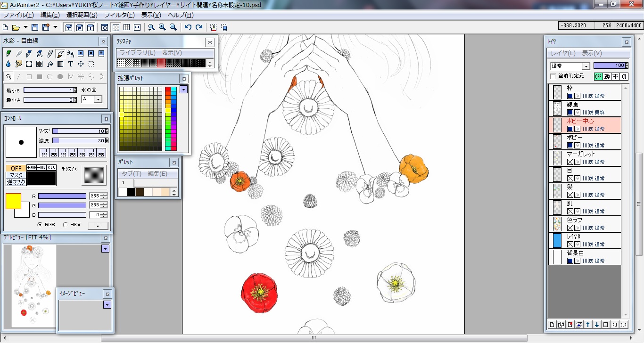Select the HSV radio button
644x343 pixels.
click(x=65, y=225)
